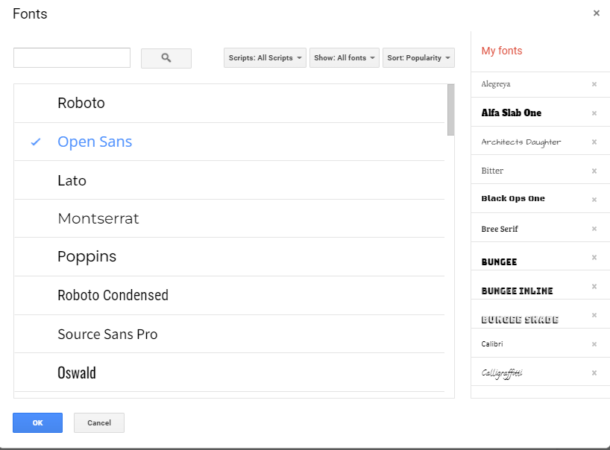Remove Bungee from My fonts
This screenshot has width=610, height=450.
click(x=594, y=257)
